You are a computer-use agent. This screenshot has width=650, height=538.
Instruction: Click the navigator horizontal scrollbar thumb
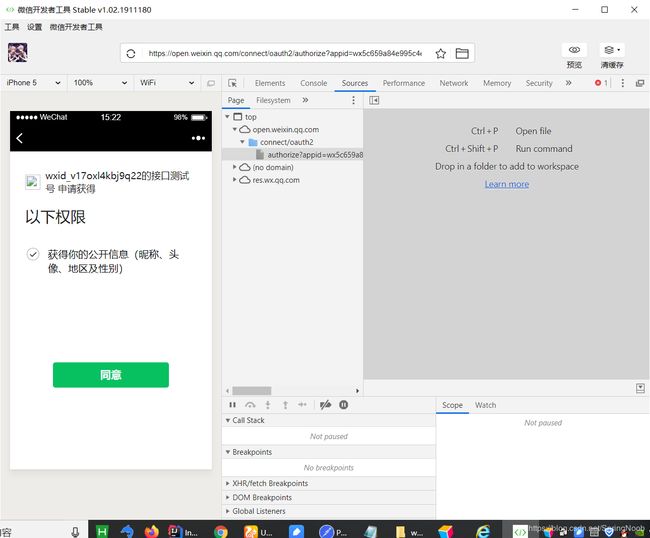[252, 390]
